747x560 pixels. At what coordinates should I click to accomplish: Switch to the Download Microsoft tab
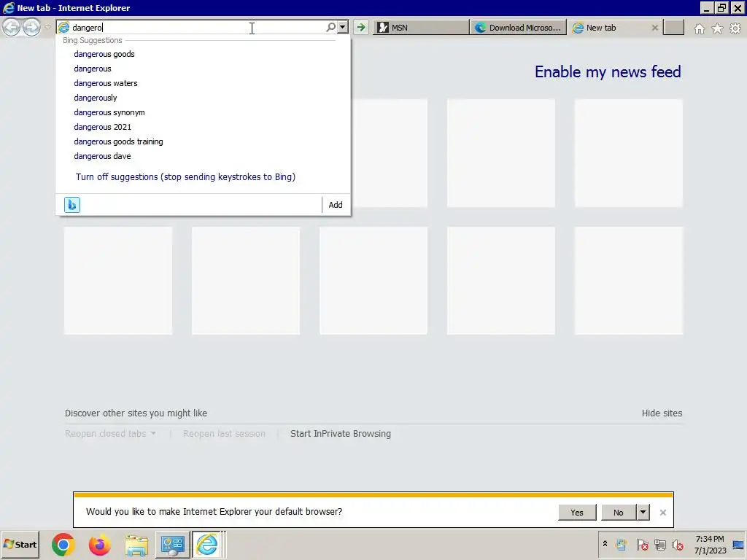click(x=519, y=28)
